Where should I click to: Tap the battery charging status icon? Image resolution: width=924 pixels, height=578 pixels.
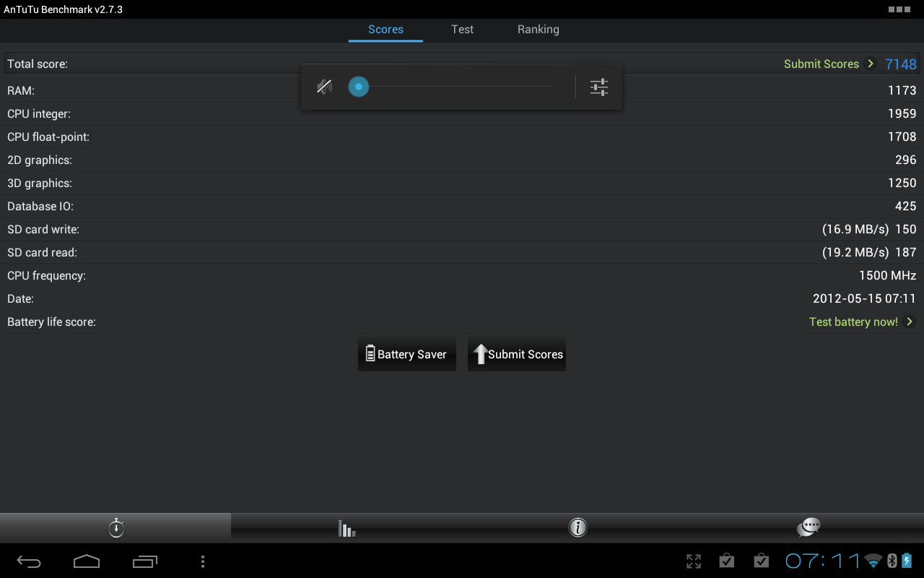(907, 561)
